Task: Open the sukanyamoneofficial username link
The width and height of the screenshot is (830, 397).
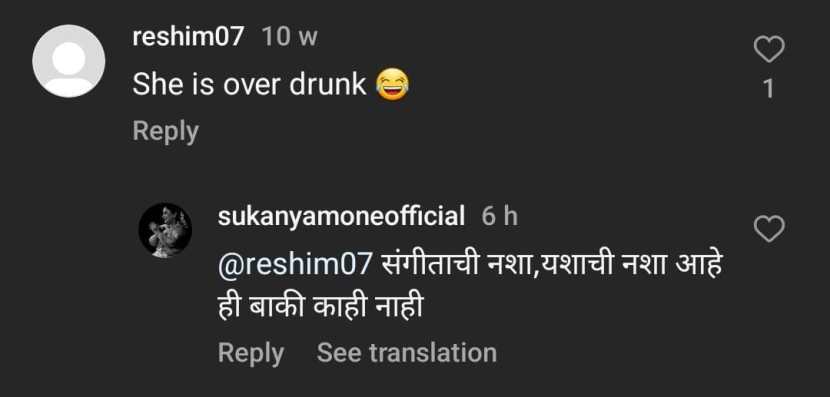Action: pos(341,216)
